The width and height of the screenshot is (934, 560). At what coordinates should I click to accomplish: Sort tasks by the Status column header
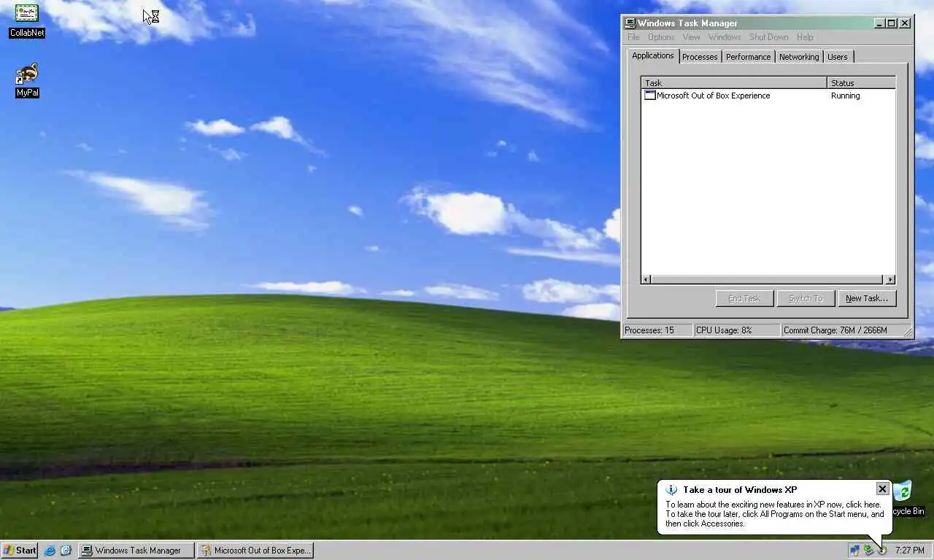point(861,83)
